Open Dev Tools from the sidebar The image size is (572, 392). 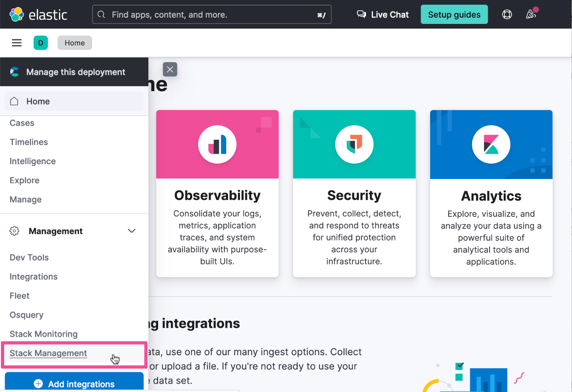(29, 257)
